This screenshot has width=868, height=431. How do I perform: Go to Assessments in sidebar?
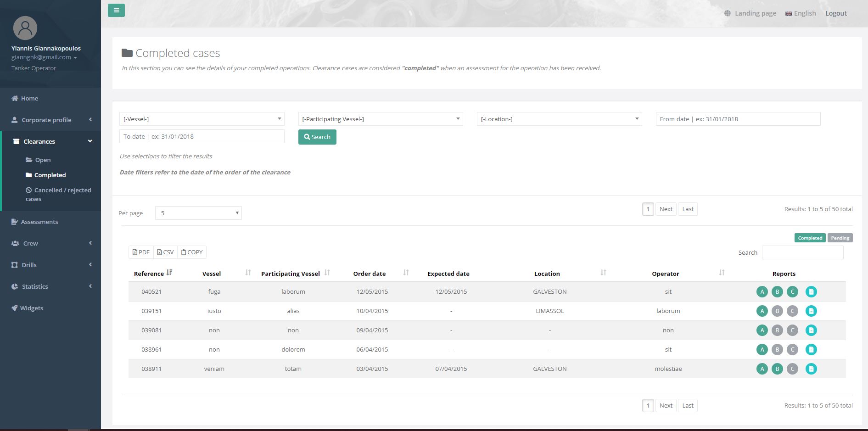point(39,222)
